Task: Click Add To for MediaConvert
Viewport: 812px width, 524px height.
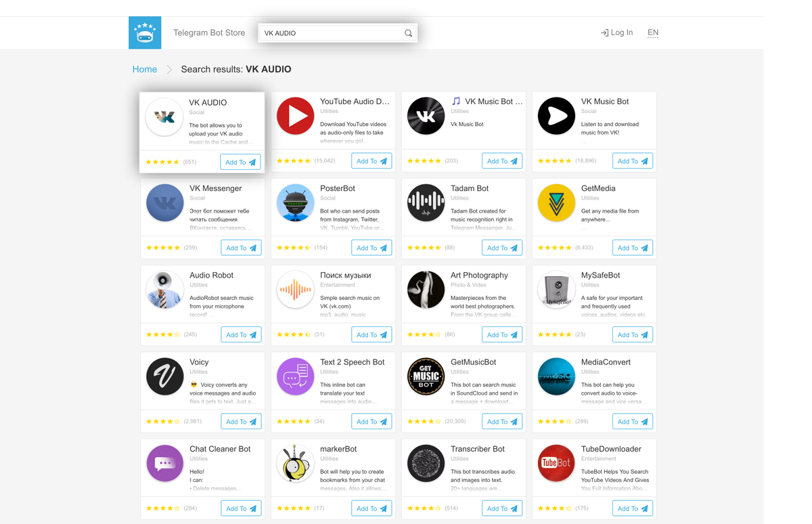Action: coord(633,421)
